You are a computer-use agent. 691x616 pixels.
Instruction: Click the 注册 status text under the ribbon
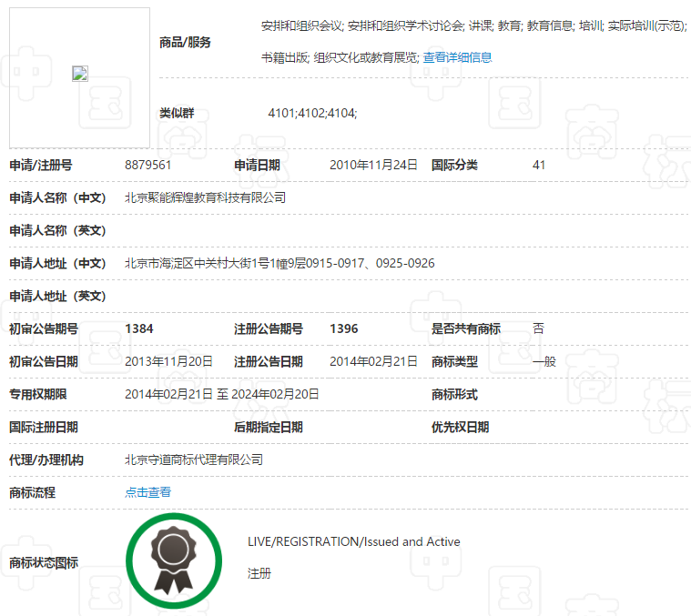click(x=259, y=573)
